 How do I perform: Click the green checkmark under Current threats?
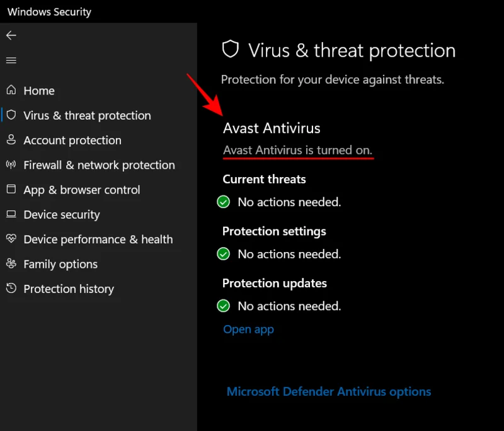tap(224, 202)
